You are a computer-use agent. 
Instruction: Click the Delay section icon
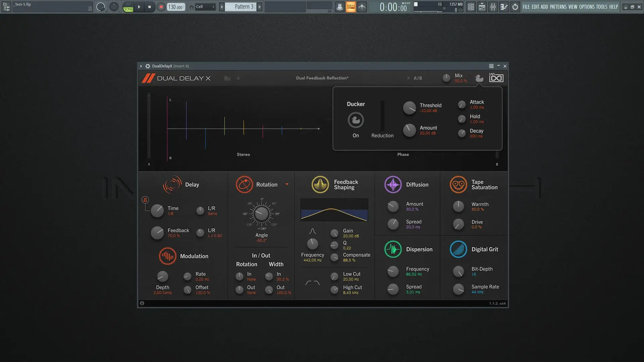(x=172, y=185)
